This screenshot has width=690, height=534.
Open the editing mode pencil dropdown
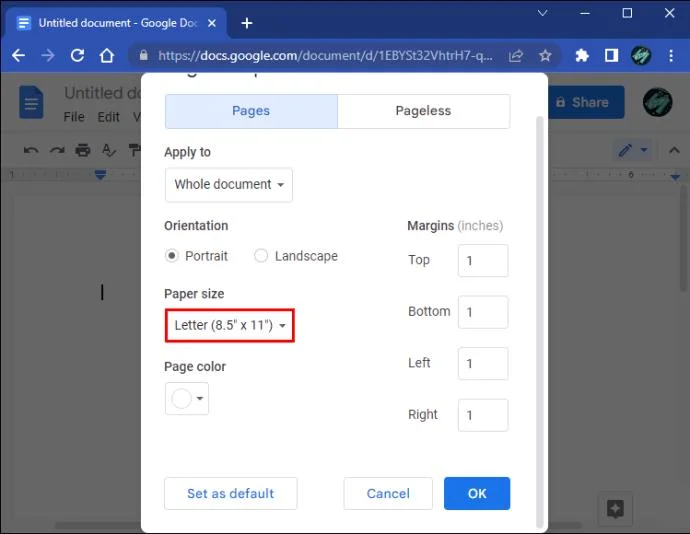pyautogui.click(x=632, y=151)
